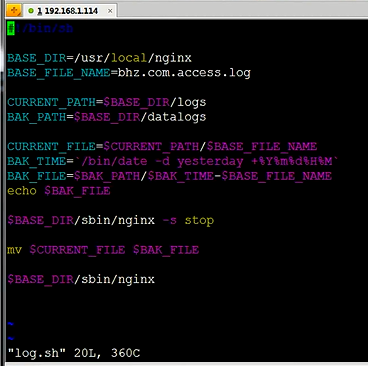Click the green connection status dot

pyautogui.click(x=31, y=11)
